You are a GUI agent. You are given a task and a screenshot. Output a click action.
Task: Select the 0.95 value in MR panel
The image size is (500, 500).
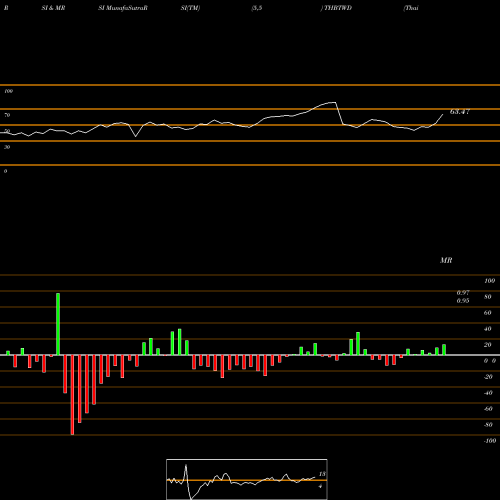463,300
